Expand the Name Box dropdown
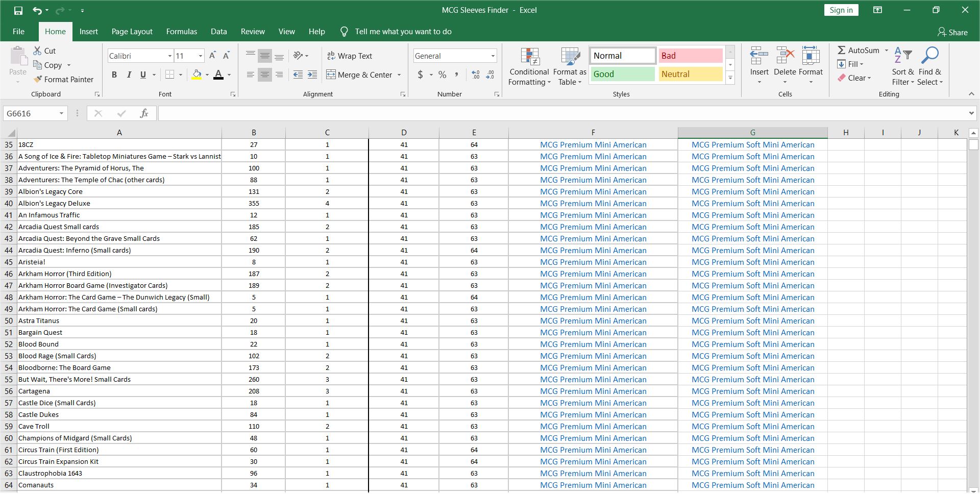The image size is (980, 494). click(61, 113)
